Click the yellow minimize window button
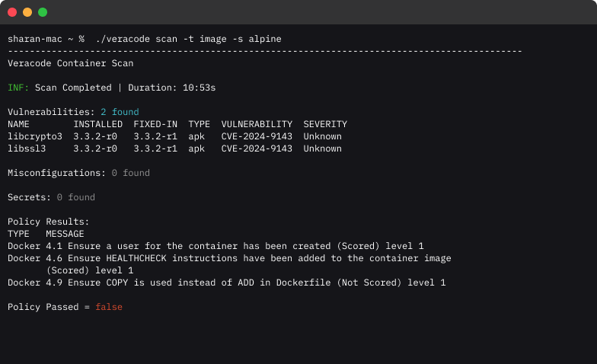 (27, 12)
